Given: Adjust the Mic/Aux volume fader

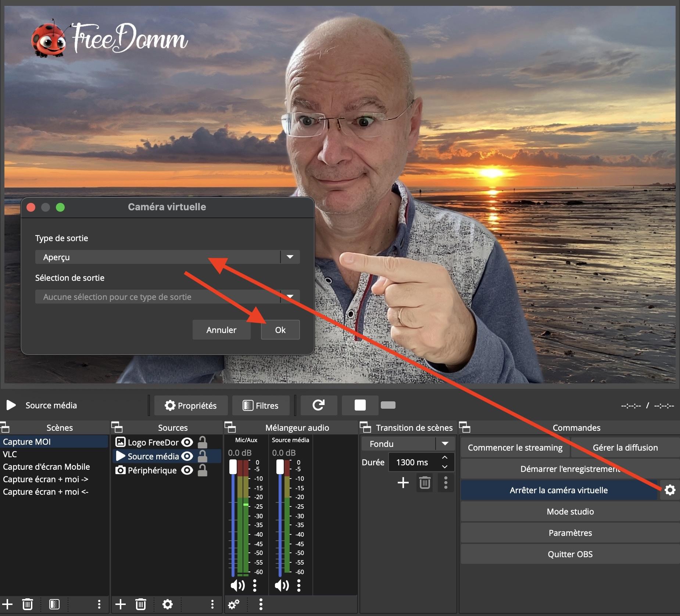Looking at the screenshot, I should (x=233, y=467).
